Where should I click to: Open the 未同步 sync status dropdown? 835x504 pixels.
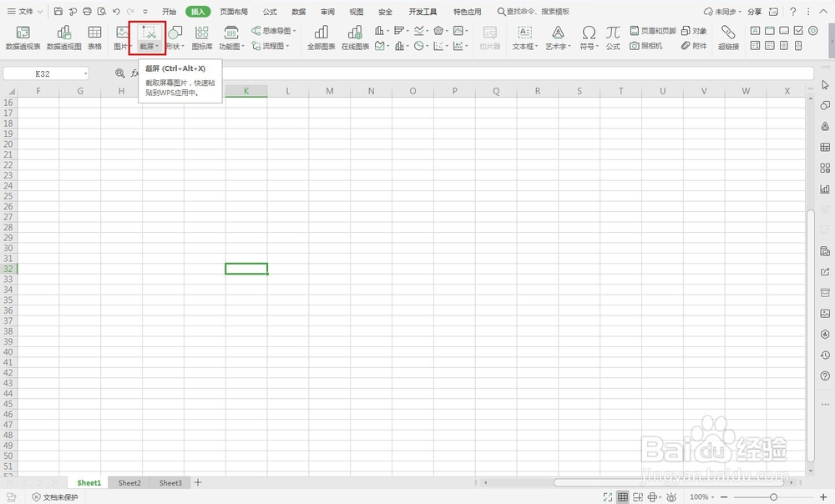pyautogui.click(x=722, y=11)
